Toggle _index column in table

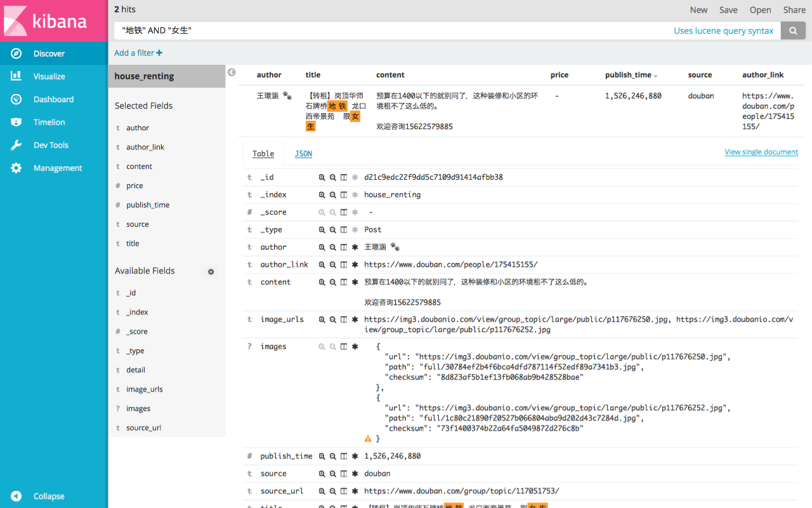[344, 195]
